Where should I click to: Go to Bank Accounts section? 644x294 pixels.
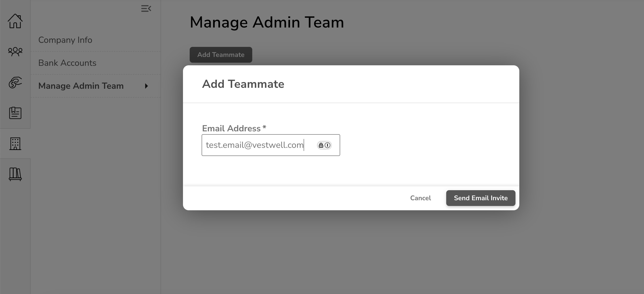(x=67, y=63)
